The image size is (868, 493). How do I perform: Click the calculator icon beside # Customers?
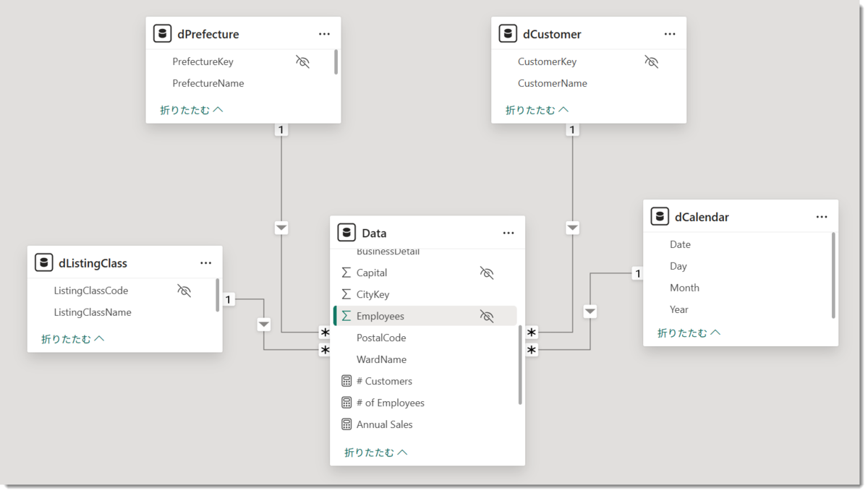pyautogui.click(x=346, y=381)
